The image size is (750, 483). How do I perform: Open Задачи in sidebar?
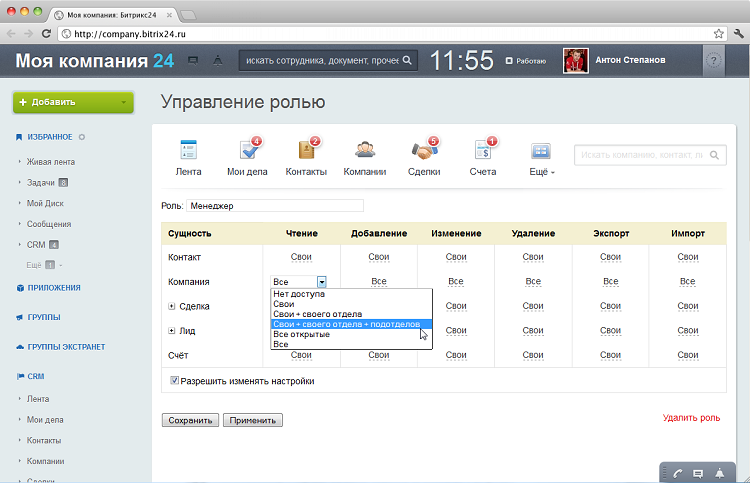coord(41,183)
